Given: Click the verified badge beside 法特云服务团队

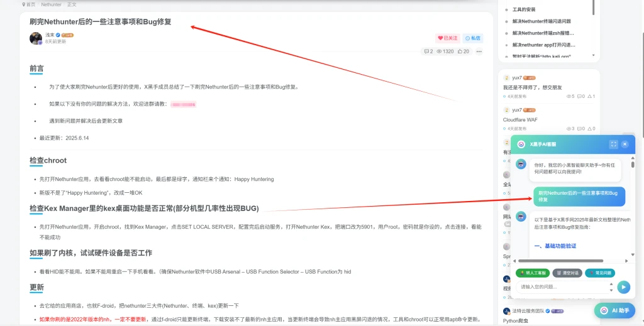Looking at the screenshot, I should [548, 311].
